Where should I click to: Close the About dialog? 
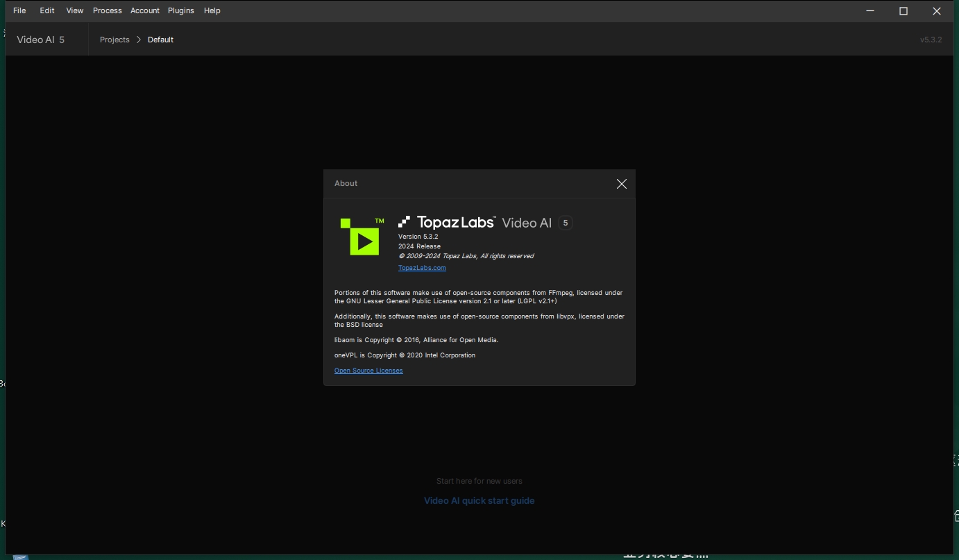tap(622, 184)
